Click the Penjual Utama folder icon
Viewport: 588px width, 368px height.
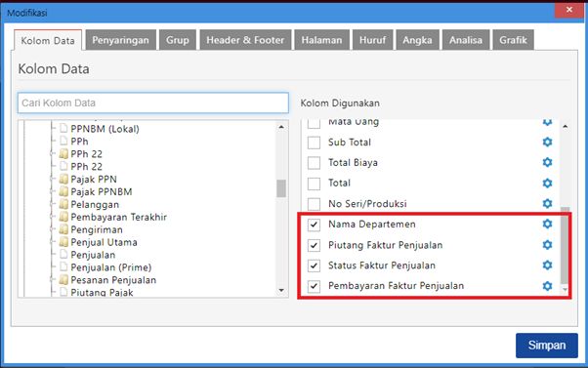coord(63,242)
